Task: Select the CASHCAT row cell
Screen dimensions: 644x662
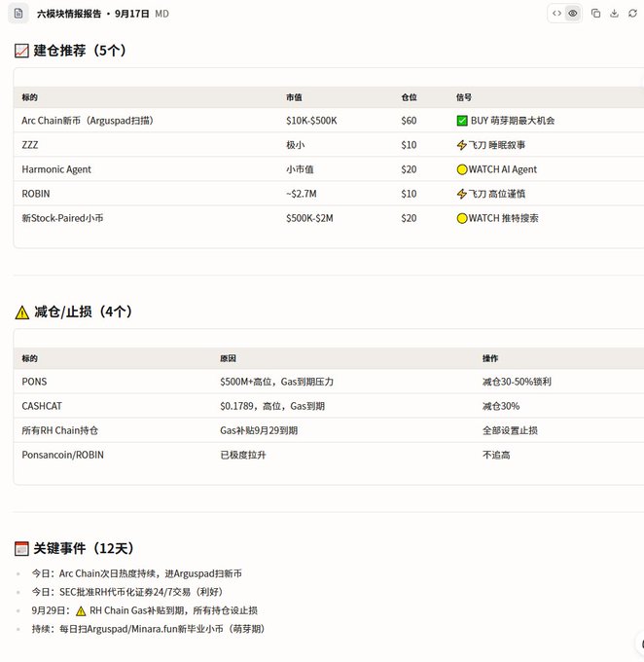Action: coord(42,406)
